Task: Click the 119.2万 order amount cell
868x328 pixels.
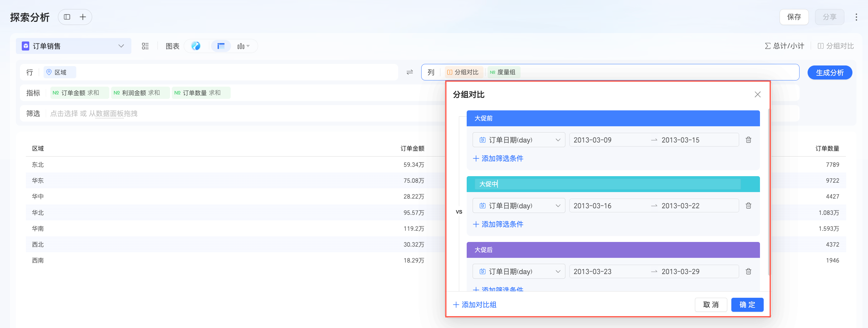Action: pyautogui.click(x=414, y=229)
